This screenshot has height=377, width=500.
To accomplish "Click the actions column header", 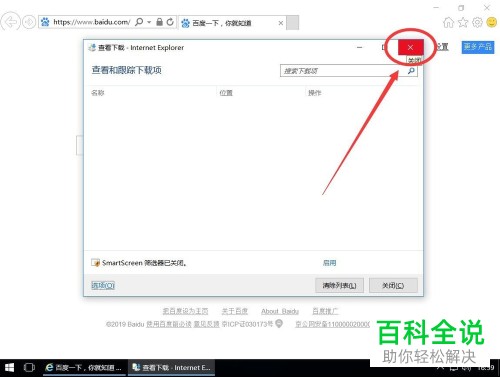I will (x=314, y=93).
